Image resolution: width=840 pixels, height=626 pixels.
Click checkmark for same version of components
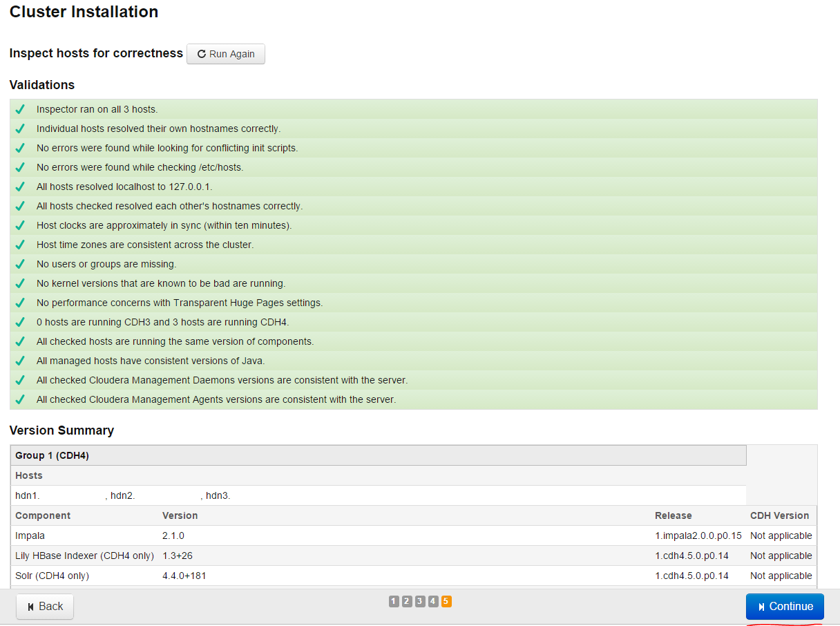(20, 341)
